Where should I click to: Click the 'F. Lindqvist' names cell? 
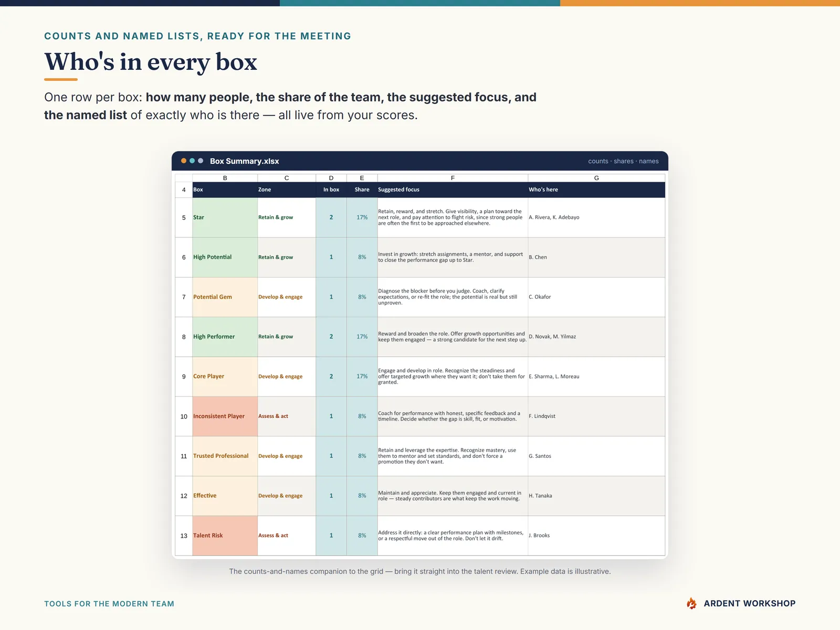(596, 416)
